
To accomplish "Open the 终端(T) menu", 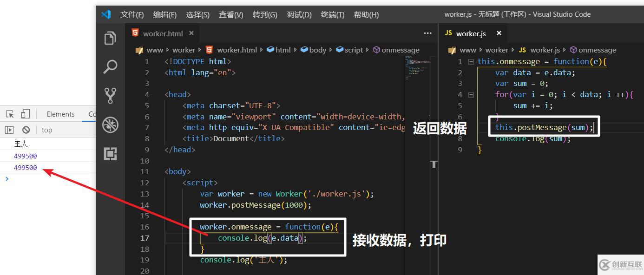I will (x=333, y=14).
